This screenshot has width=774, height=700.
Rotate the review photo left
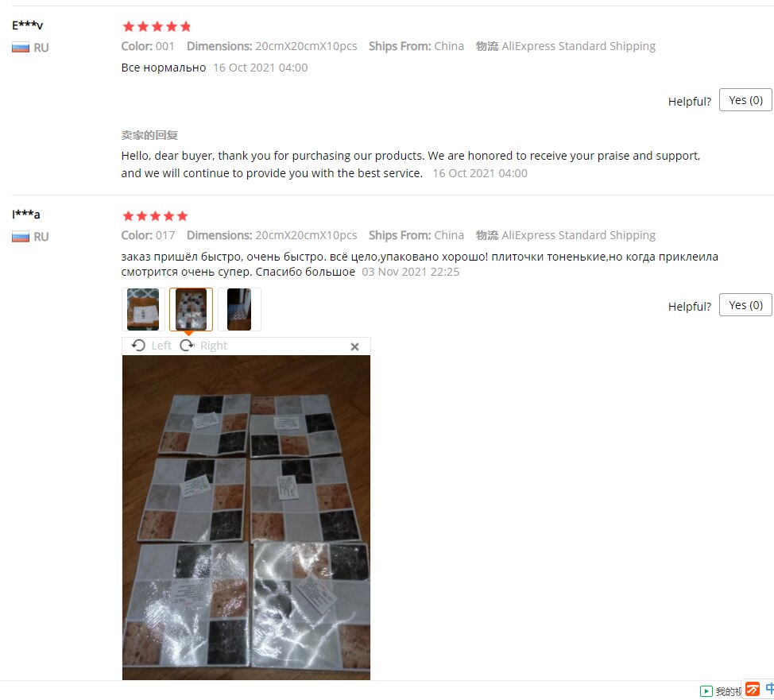tap(138, 346)
